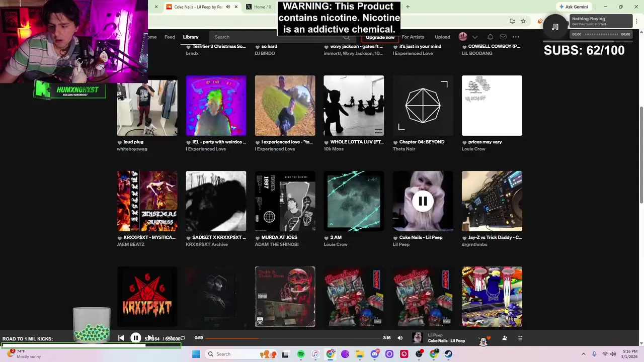Click the user avatar in SoundCloud header
This screenshot has height=362, width=644.
(x=463, y=37)
